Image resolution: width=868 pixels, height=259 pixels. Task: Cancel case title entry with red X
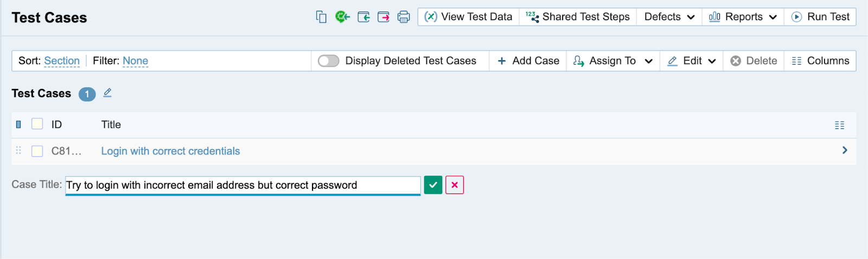(455, 185)
